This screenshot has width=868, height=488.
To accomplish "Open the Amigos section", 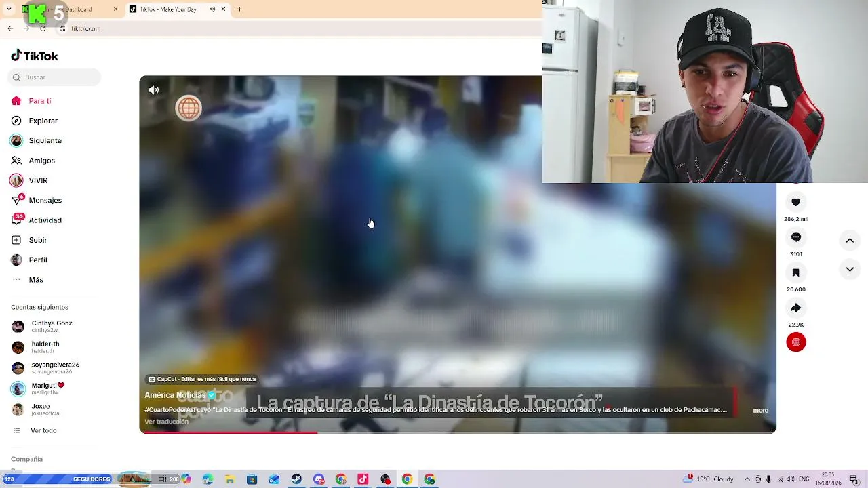I will pos(33,161).
